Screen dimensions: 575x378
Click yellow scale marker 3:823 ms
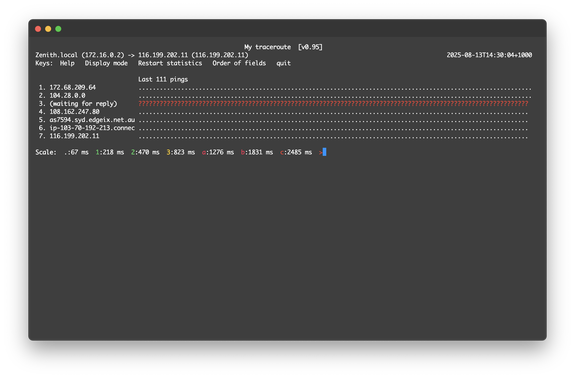tap(180, 152)
